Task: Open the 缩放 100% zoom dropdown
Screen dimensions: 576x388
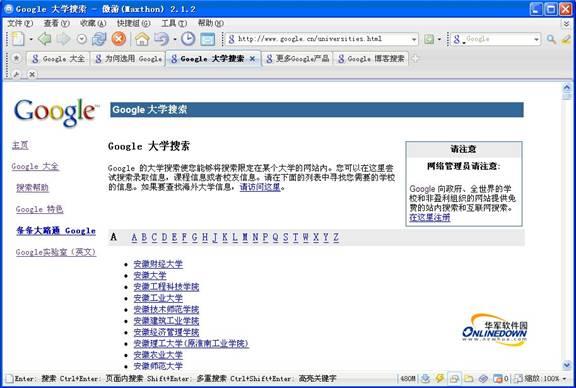Action: click(545, 378)
